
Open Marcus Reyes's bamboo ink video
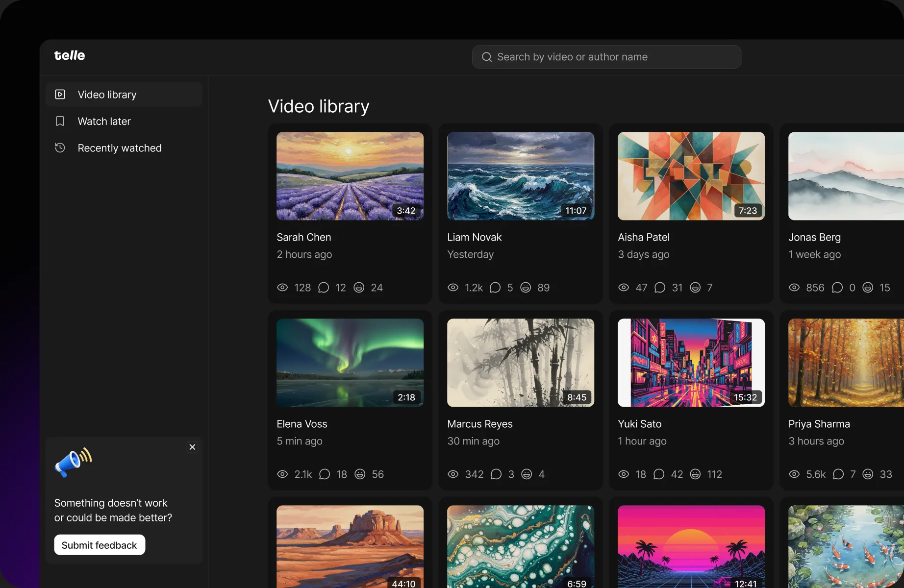[x=521, y=363]
